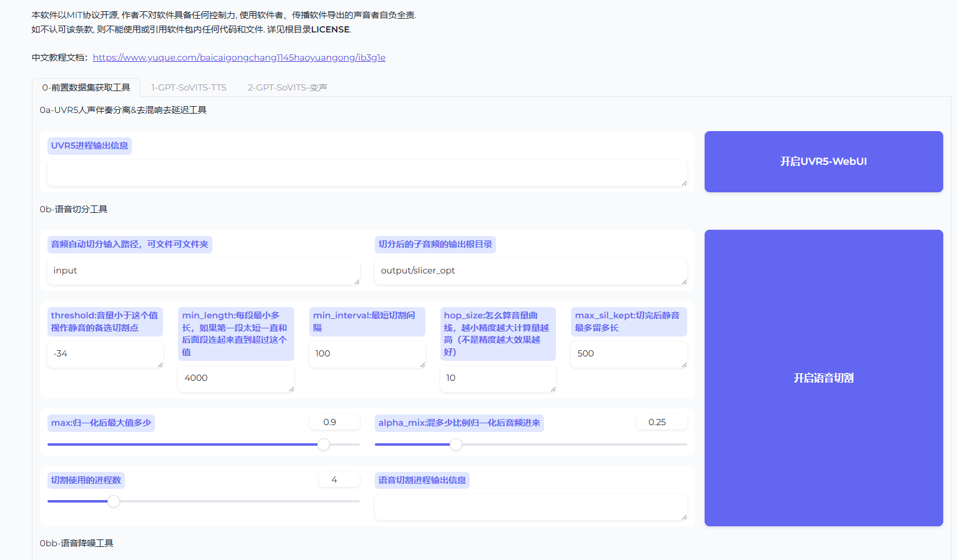The width and height of the screenshot is (957, 560).
Task: Click the LICENSE notice line 如不认可该条款
Action: click(x=191, y=29)
